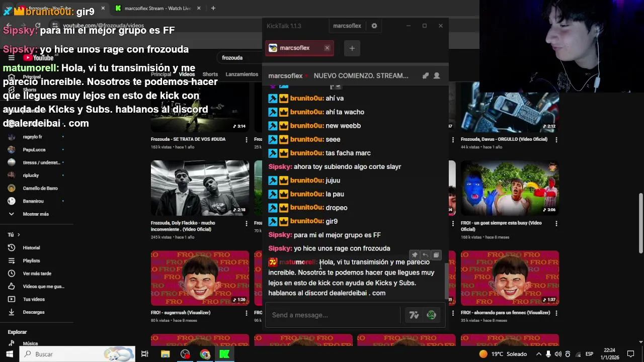644x362 pixels.
Task: Play Frozouda, Doly Flackko video thumbnail
Action: coord(200,188)
